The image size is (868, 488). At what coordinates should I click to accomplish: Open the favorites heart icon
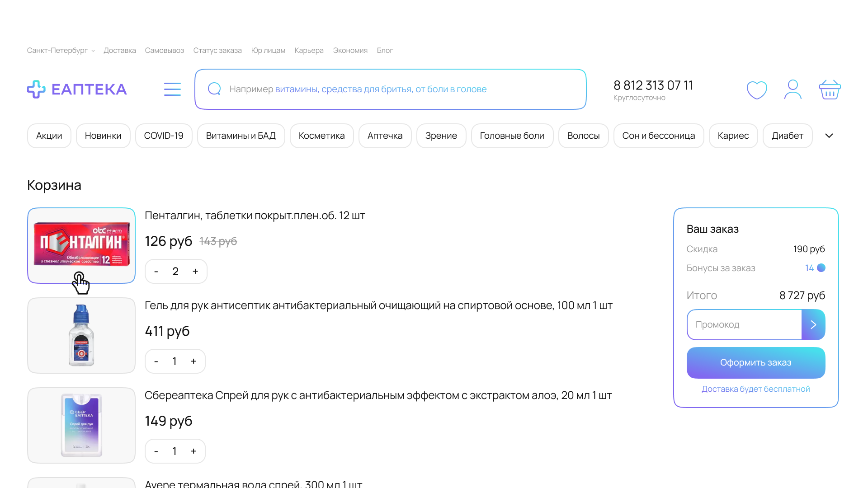coord(757,89)
